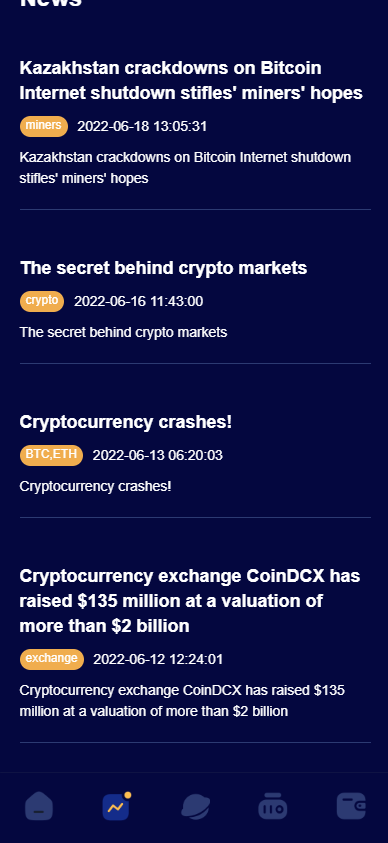The image size is (388, 843).
Task: Click 'Cryptocurrency crashes!' summary text
Action: tap(96, 487)
